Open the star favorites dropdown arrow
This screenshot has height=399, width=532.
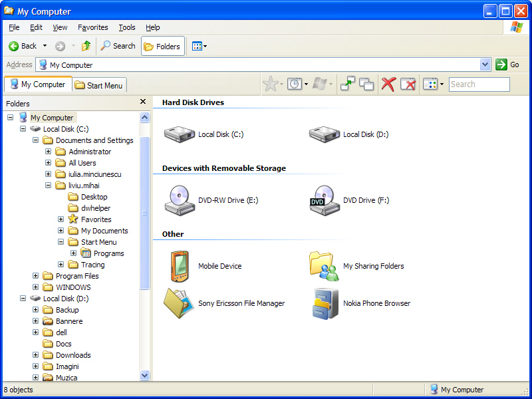(x=281, y=84)
